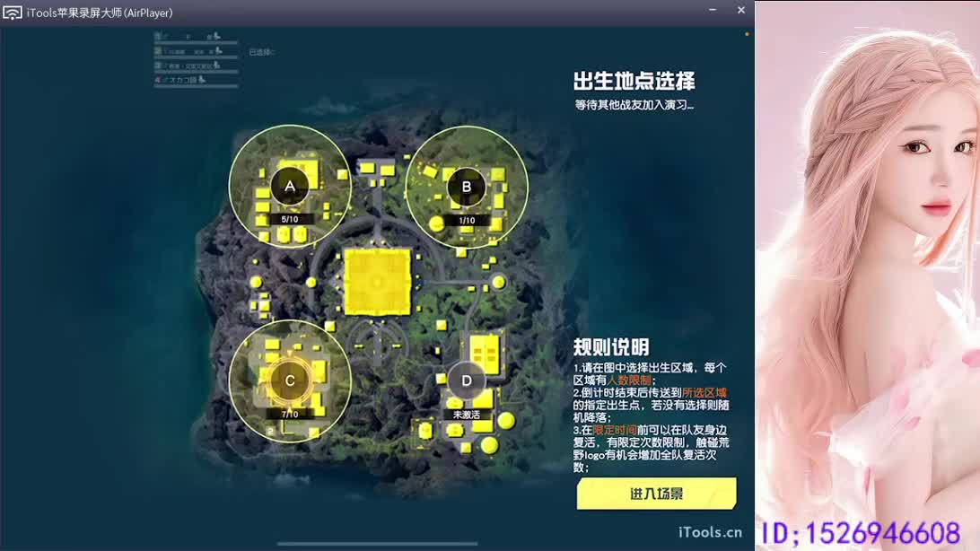Viewport: 980px width, 551px height.
Task: Click the teammate number 2 marker near zone C
Action: click(270, 431)
